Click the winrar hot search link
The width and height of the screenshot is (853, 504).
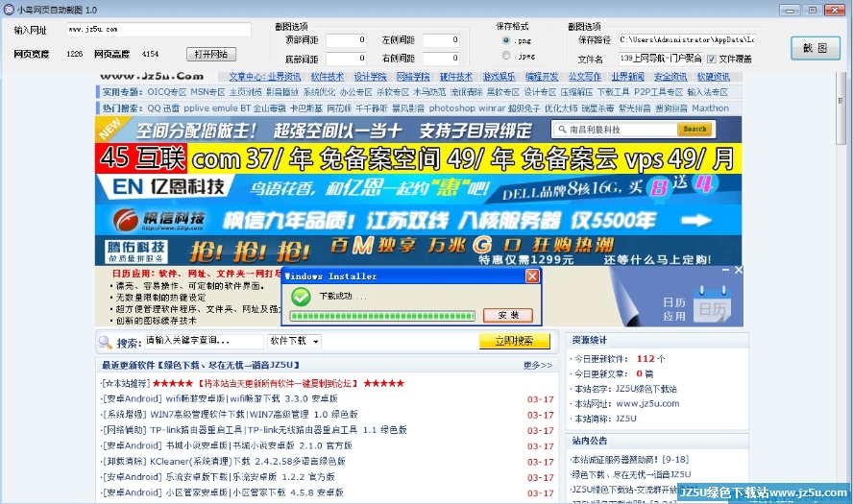pyautogui.click(x=492, y=108)
